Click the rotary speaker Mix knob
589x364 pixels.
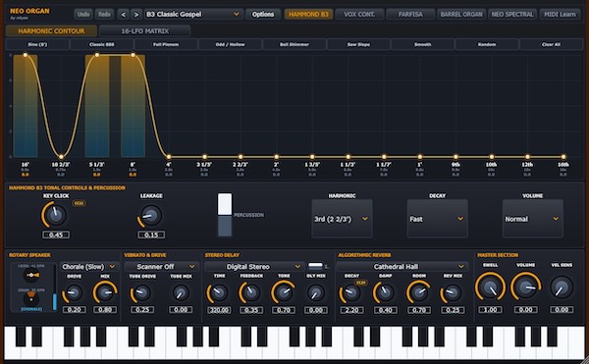tap(105, 292)
